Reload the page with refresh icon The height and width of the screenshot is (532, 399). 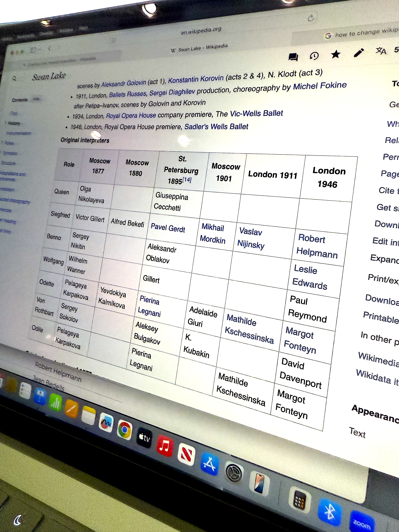tap(310, 18)
